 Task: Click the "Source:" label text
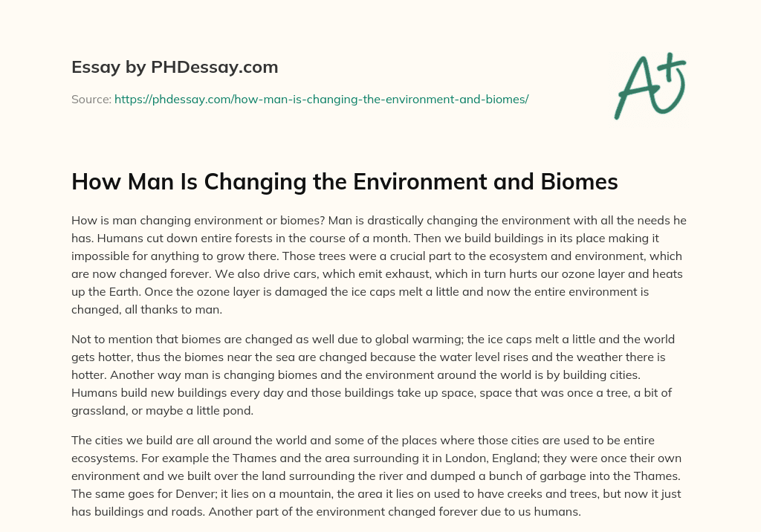pyautogui.click(x=91, y=99)
